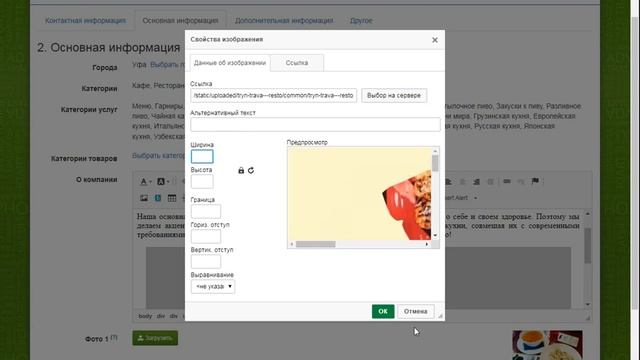Lock the image aspect ratio
Image resolution: width=640 pixels, height=360 pixels.
pos(241,170)
